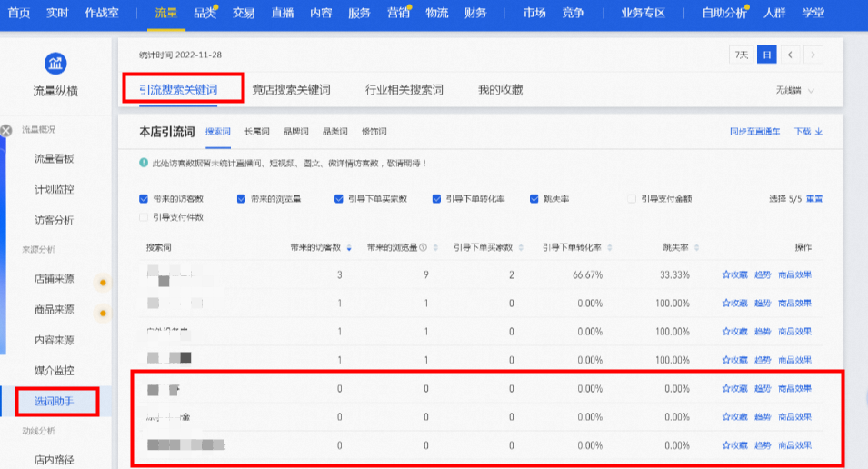Open 店内路径 in sidebar
The height and width of the screenshot is (469, 868).
55,460
